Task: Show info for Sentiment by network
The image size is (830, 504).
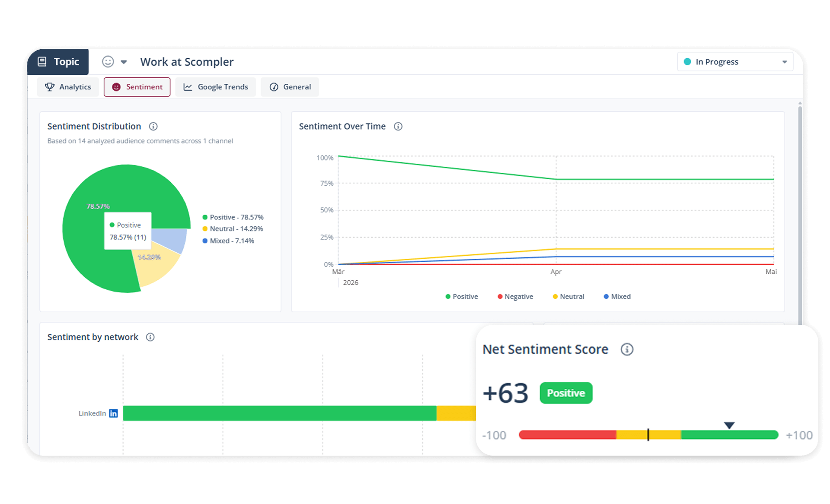Action: [150, 337]
